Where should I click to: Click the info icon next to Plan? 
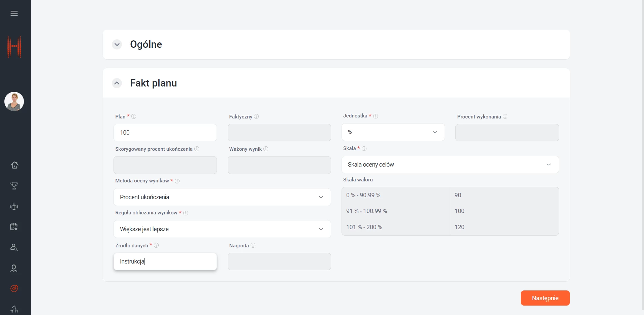pyautogui.click(x=134, y=116)
